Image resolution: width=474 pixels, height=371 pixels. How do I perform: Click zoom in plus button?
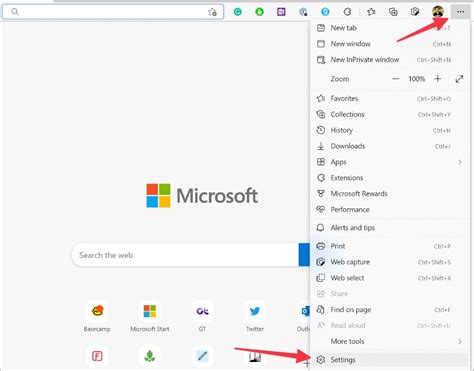[438, 79]
